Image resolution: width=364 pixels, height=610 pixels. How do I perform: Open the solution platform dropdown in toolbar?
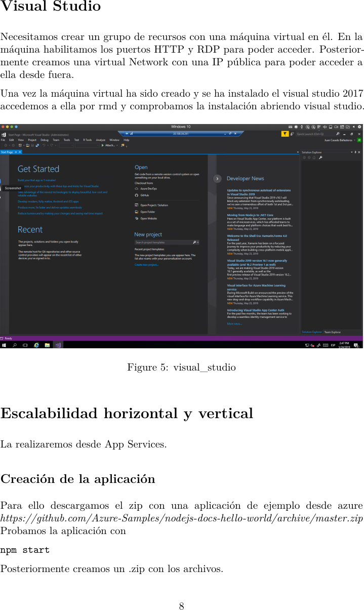pyautogui.click(x=87, y=145)
